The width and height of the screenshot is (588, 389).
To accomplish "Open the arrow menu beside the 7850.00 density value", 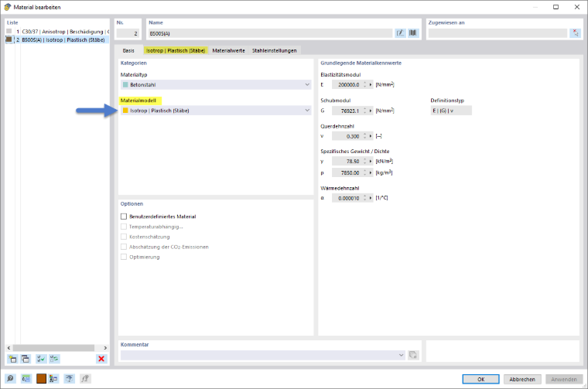I will pos(371,172).
